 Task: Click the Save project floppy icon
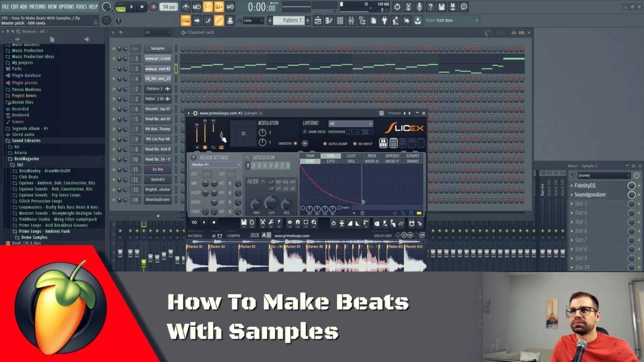pos(441,7)
